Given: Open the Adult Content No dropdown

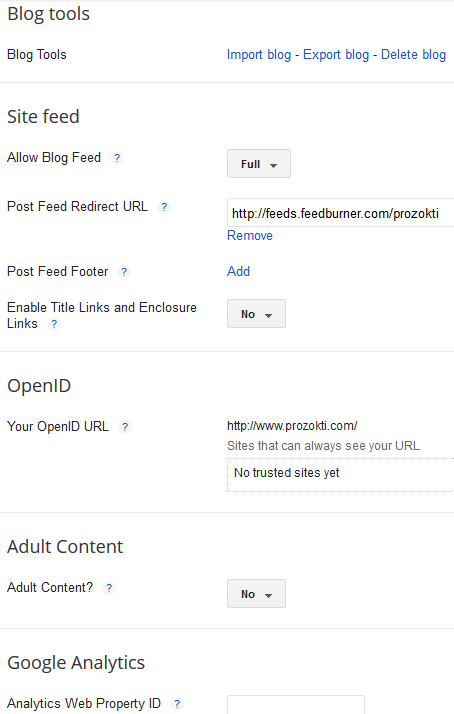Looking at the screenshot, I should [256, 594].
